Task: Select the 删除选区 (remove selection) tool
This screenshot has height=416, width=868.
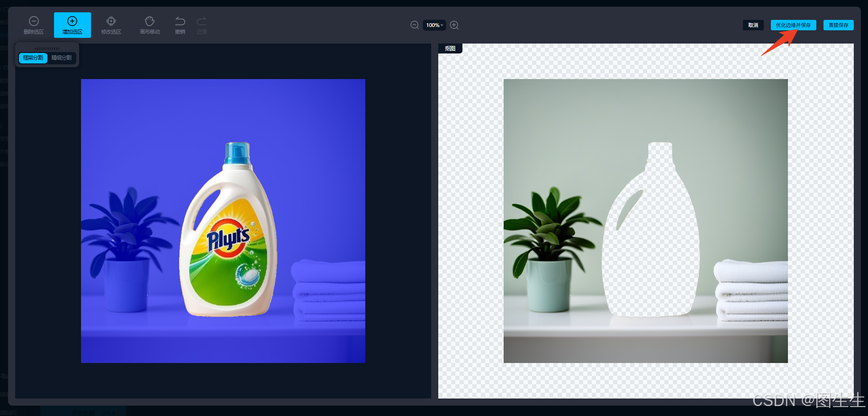Action: pyautogui.click(x=34, y=25)
